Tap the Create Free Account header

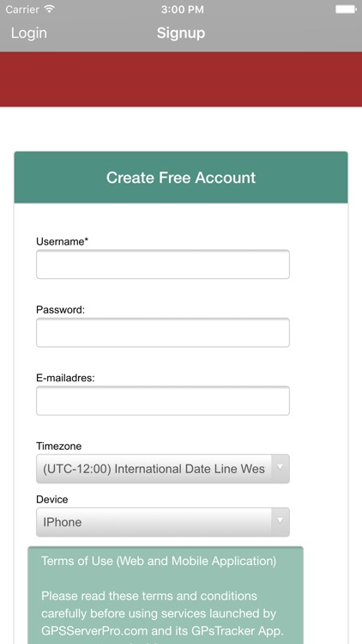pos(181,178)
